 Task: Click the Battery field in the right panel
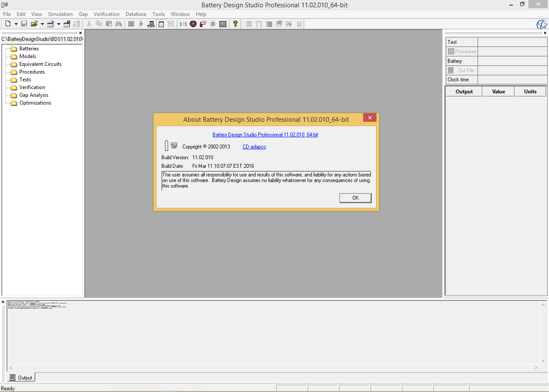512,61
